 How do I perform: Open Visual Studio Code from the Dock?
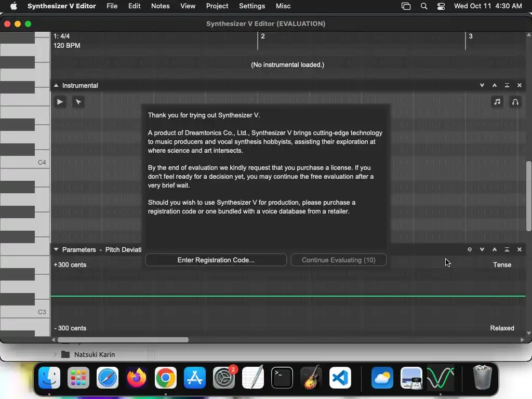(340, 378)
